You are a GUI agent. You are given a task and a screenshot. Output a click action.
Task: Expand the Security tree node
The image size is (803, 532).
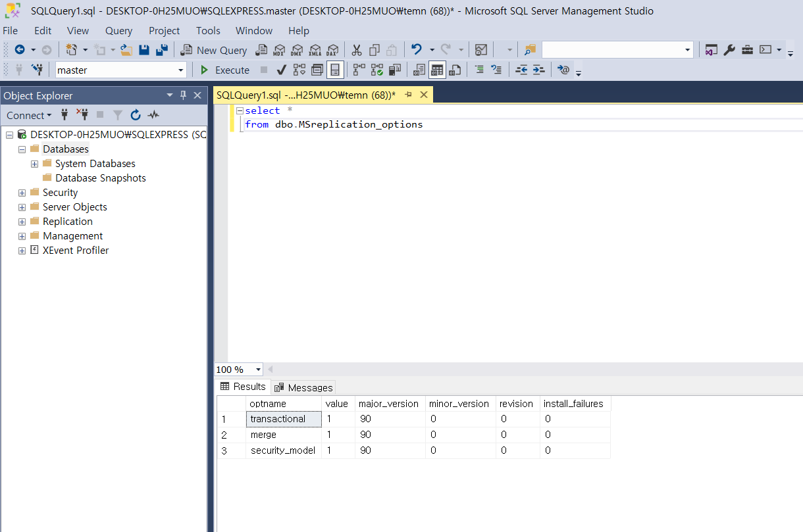click(22, 193)
